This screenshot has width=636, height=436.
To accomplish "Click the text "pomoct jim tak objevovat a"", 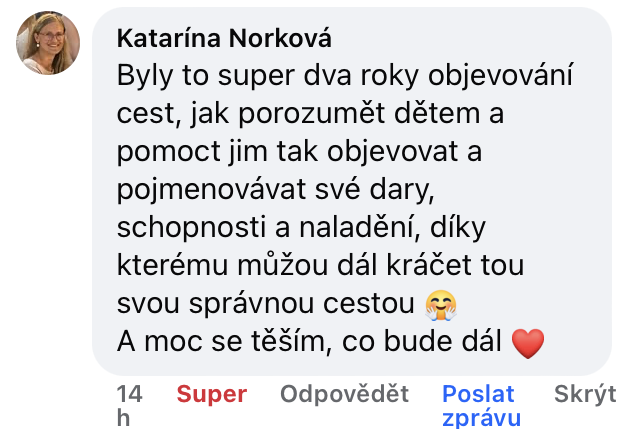I will click(x=299, y=152).
